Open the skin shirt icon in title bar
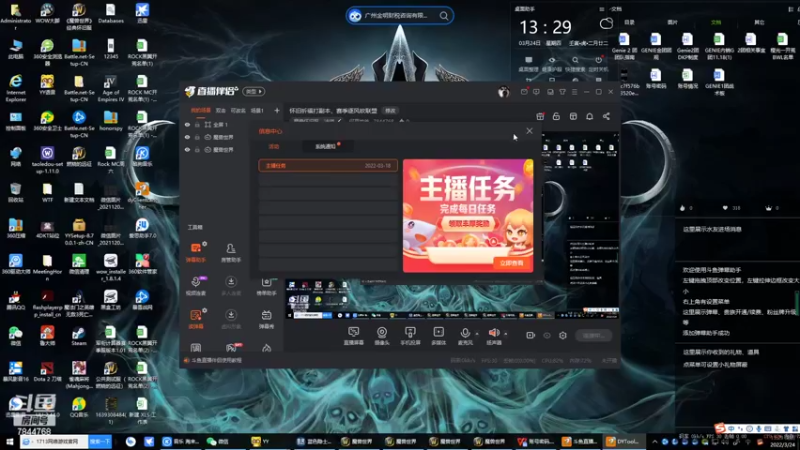This screenshot has height=450, width=800. 562,92
